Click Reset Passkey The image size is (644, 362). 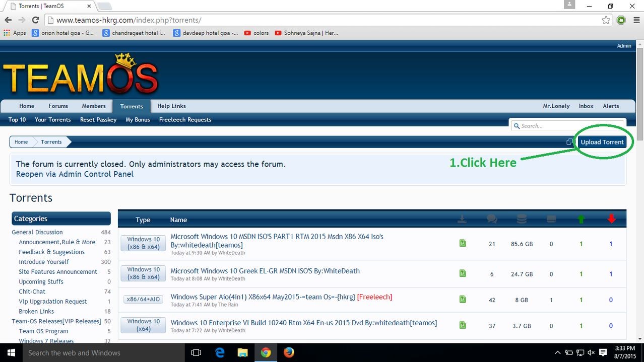(x=98, y=120)
